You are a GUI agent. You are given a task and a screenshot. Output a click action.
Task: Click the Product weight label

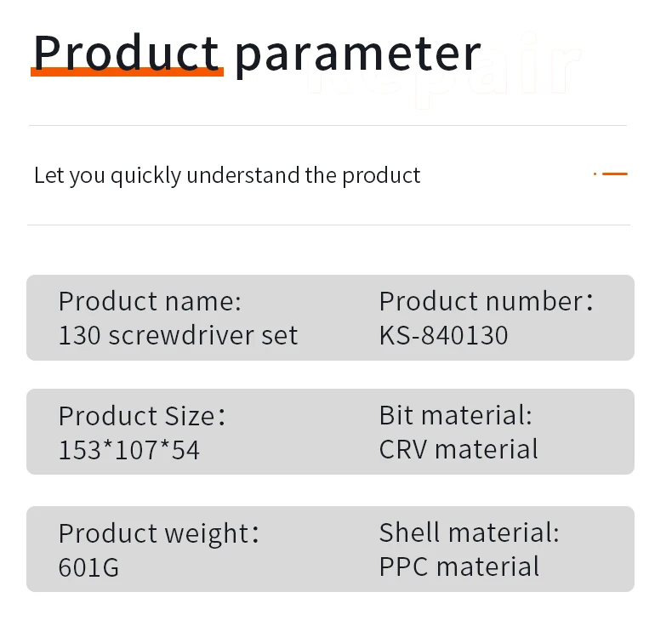[x=158, y=534]
